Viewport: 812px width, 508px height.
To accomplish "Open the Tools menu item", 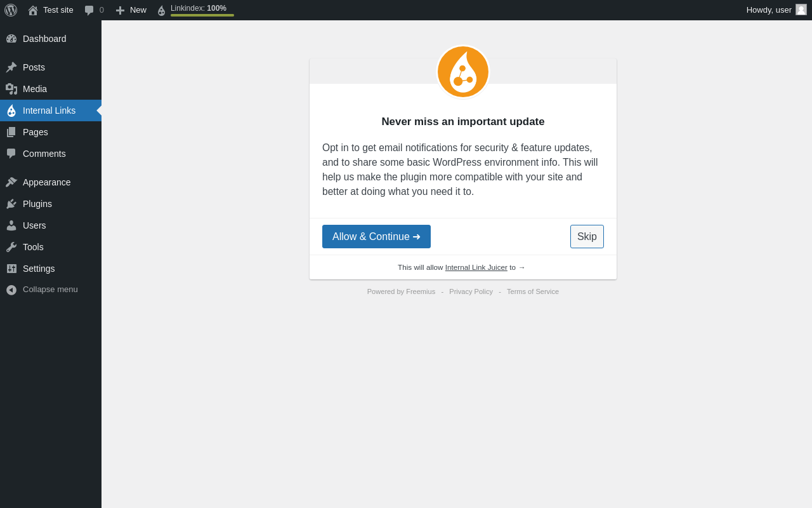I will (x=51, y=247).
